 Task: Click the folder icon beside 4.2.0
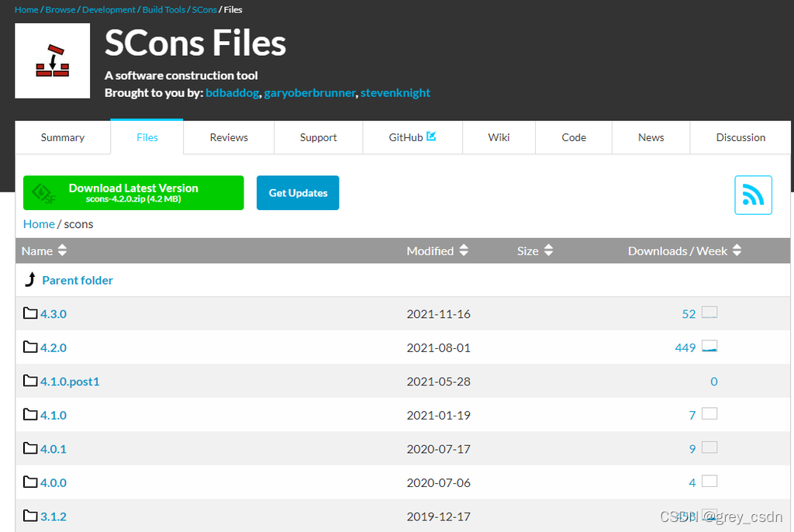click(30, 347)
